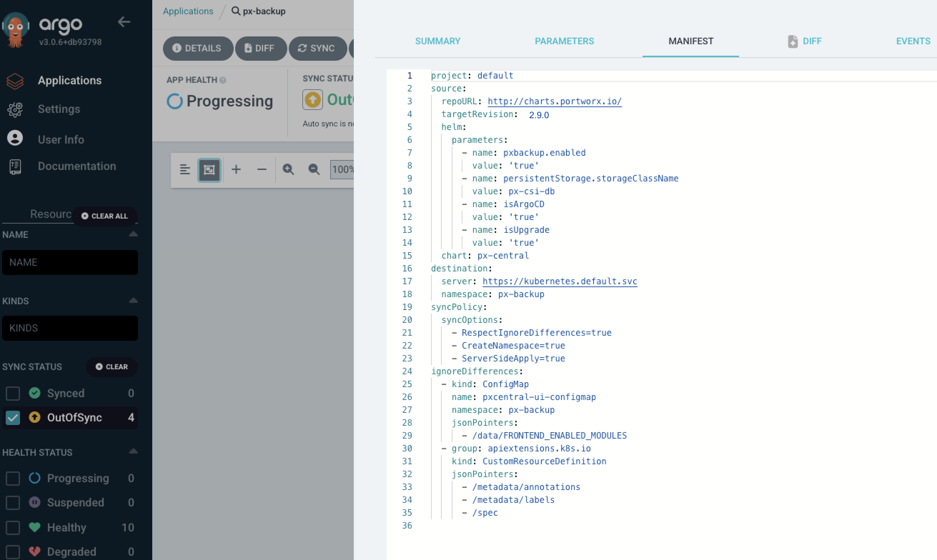Viewport: 937px width, 560px height.
Task: Focus the KINDS filter input
Action: click(70, 328)
